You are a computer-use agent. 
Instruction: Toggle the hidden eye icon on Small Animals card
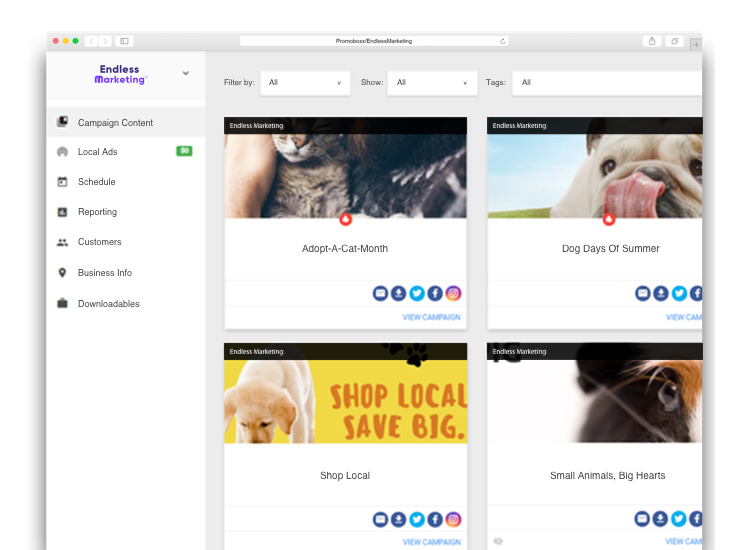coord(498,541)
